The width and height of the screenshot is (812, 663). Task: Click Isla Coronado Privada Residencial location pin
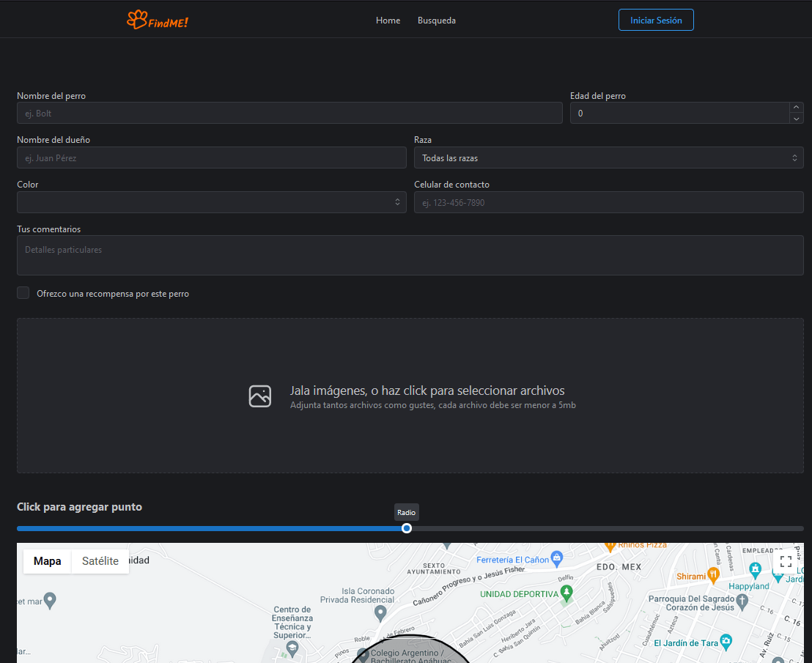(380, 611)
